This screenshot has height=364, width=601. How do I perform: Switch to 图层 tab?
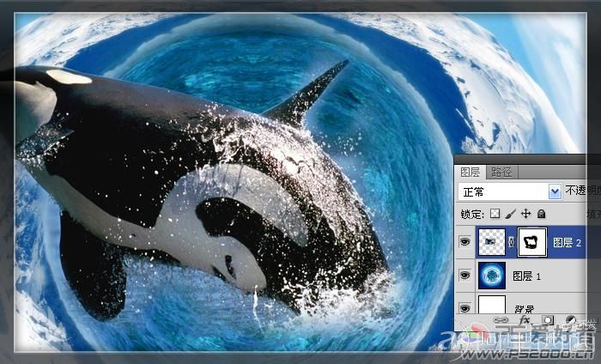tap(470, 172)
